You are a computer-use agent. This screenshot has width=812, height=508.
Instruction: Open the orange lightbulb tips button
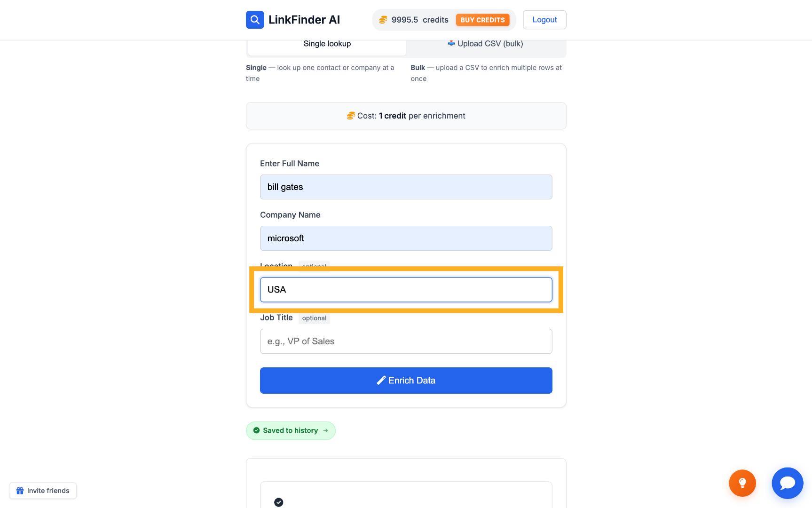(x=742, y=483)
